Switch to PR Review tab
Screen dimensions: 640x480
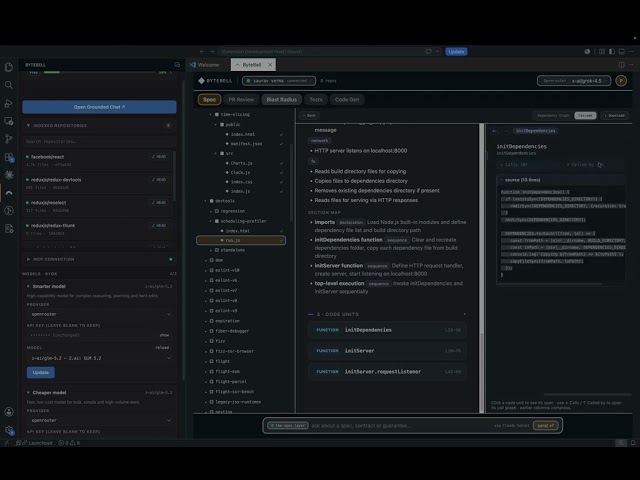pyautogui.click(x=241, y=100)
